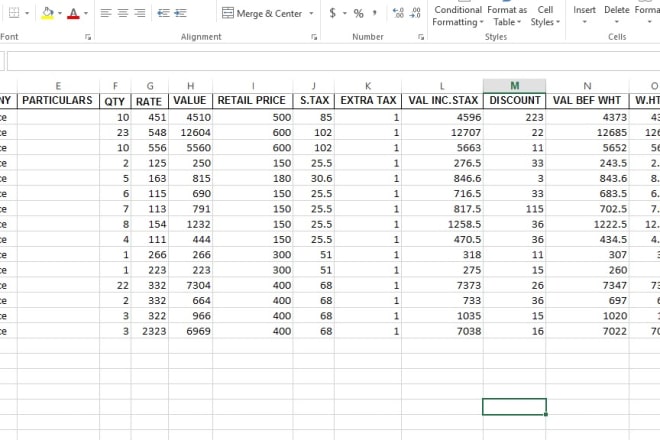
Task: Click Insert cells button
Action: coord(584,14)
